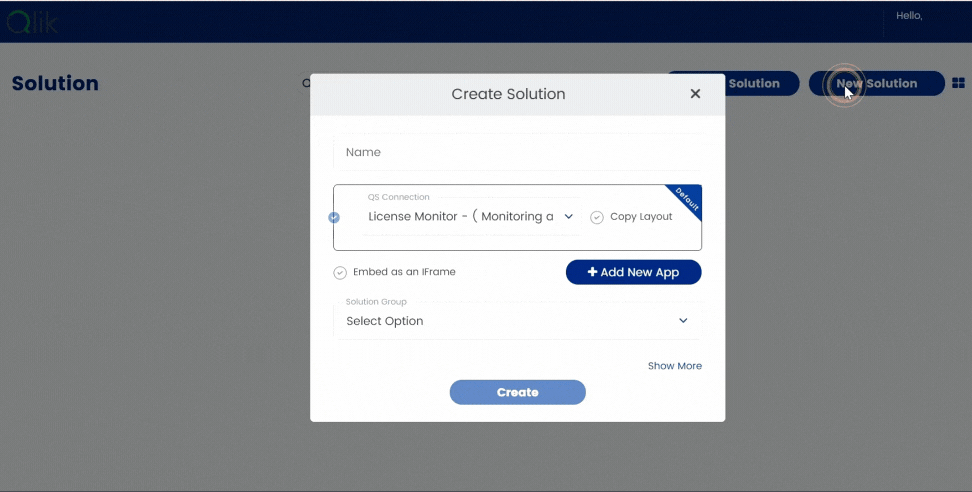Expand additional fields with Show More

coord(674,366)
